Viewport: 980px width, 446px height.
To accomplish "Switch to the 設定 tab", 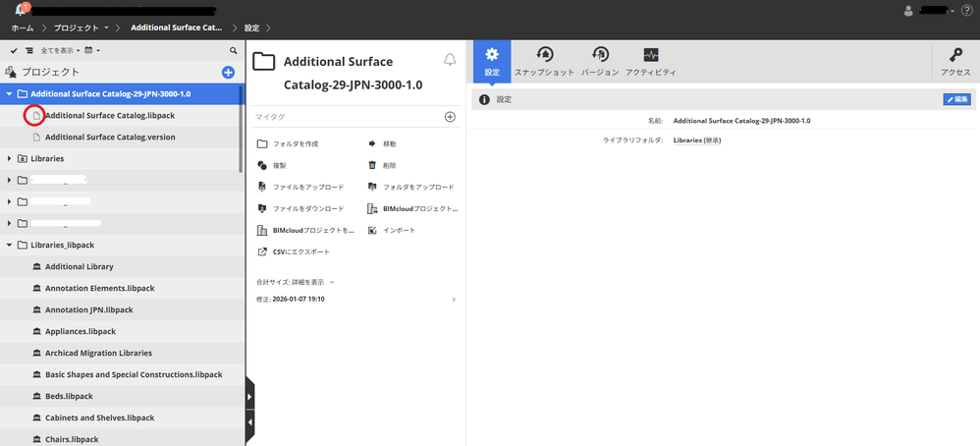I will [x=492, y=61].
